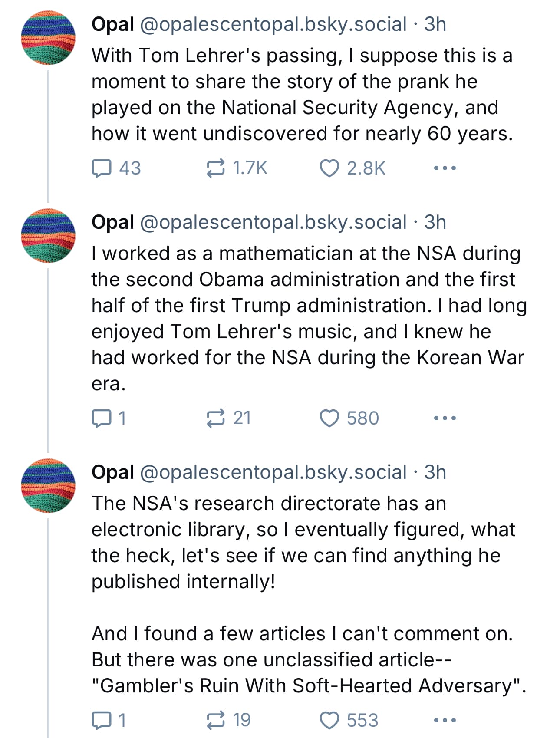Open Opal's profile name in first post

[112, 24]
